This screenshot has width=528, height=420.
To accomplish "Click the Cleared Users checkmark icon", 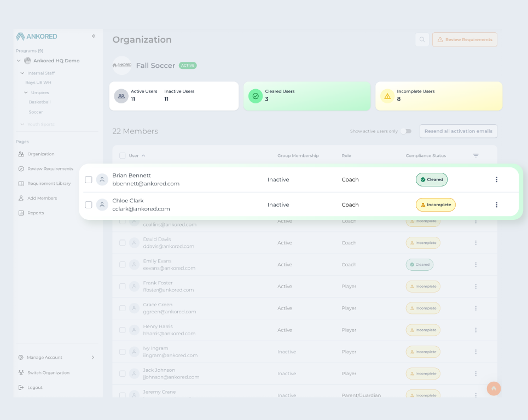I will click(x=255, y=96).
